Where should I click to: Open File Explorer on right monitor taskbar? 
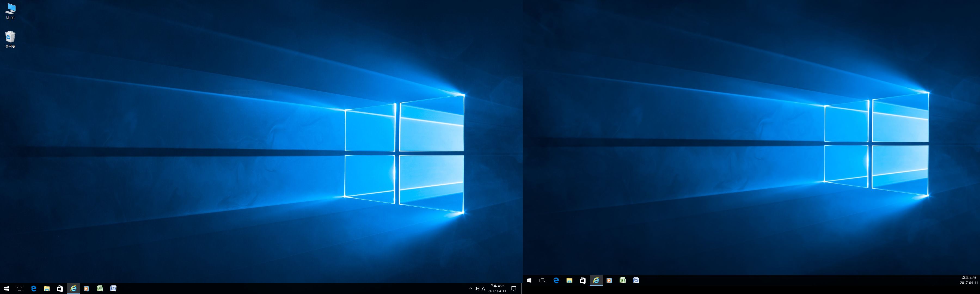pos(569,280)
